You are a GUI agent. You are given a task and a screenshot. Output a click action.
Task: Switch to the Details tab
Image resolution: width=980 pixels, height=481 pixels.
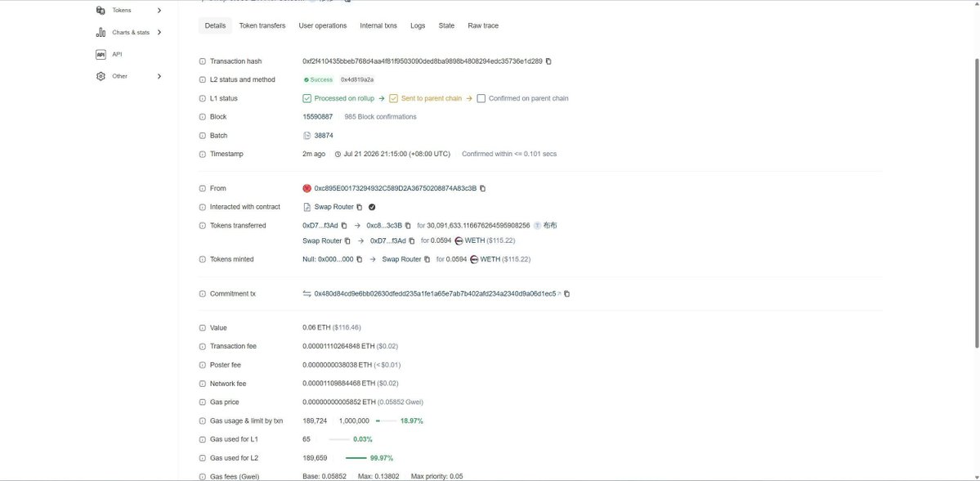215,25
